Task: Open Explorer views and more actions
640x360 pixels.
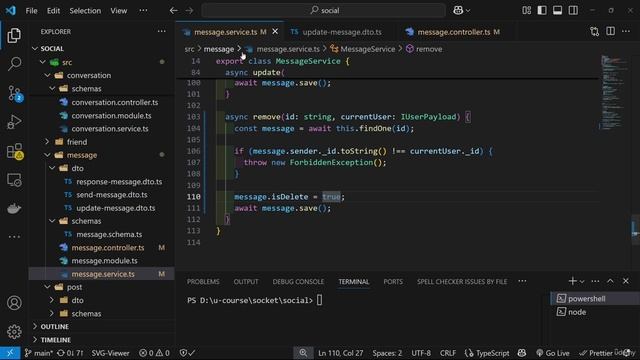Action: click(162, 31)
